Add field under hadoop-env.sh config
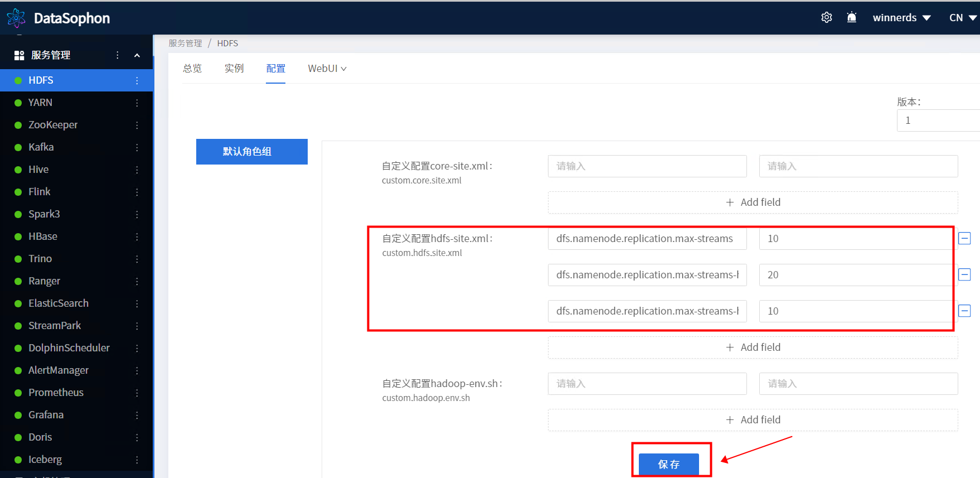Screen dimensions: 980x478 point(753,420)
